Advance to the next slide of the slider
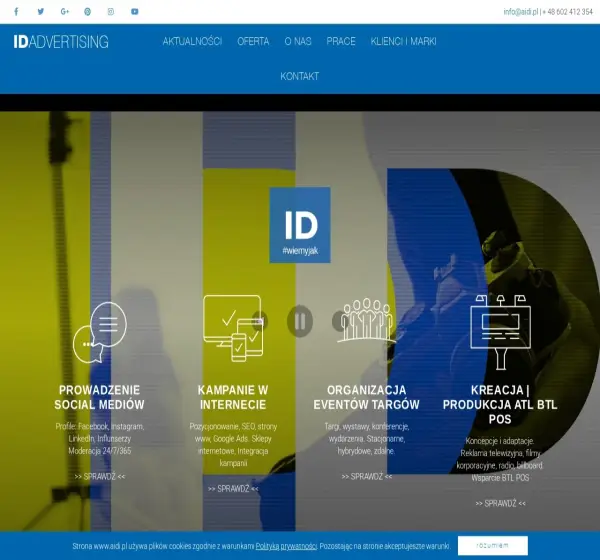Viewport: 600px width, 560px height. click(340, 321)
